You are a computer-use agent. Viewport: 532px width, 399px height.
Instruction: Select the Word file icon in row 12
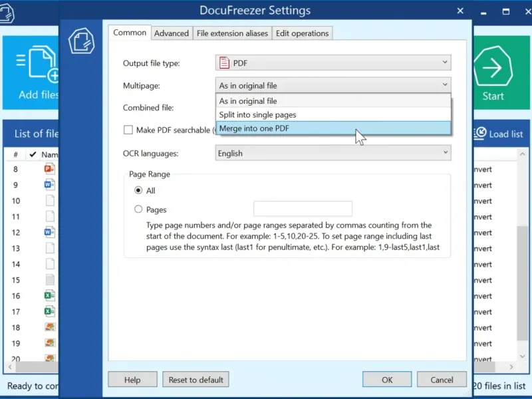tap(49, 232)
